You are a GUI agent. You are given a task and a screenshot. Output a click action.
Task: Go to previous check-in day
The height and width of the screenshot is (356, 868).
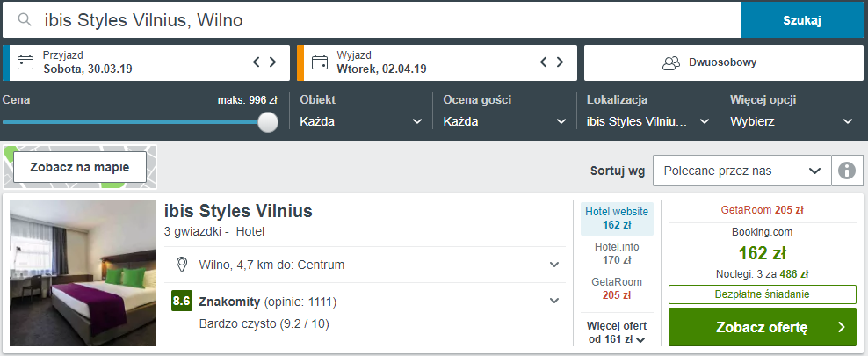point(256,62)
